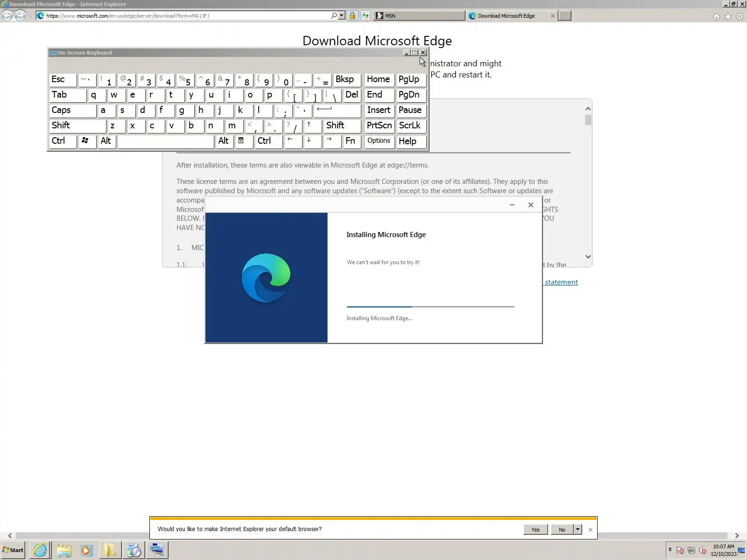Viewport: 747px width, 560px height.
Task: Click the right arrow key on the keyboard
Action: tap(332, 141)
